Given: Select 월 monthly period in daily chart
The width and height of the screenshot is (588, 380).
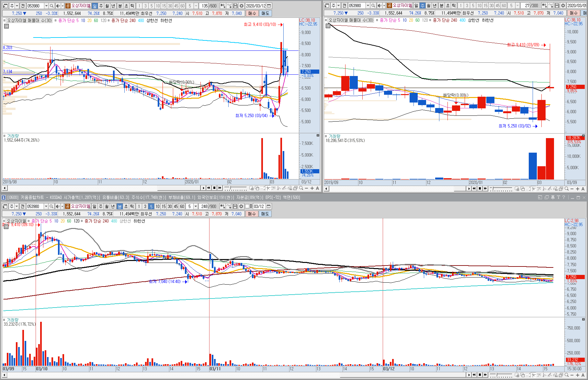Looking at the screenshot, I should [107, 6].
